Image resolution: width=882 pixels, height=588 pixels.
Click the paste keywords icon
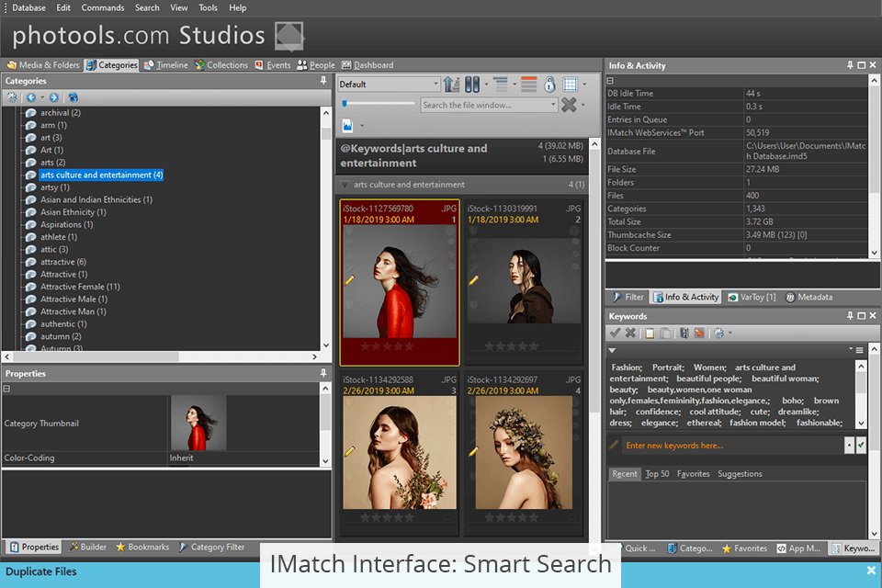click(x=665, y=334)
